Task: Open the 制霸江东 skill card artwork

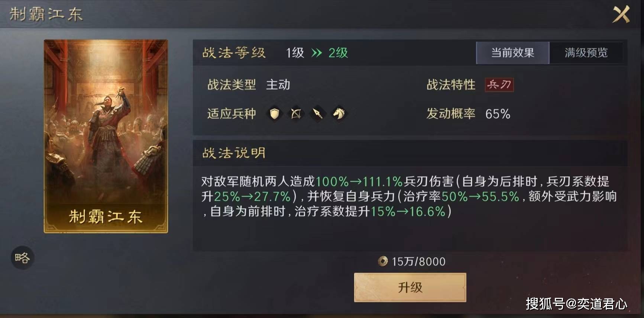Action: click(x=106, y=136)
